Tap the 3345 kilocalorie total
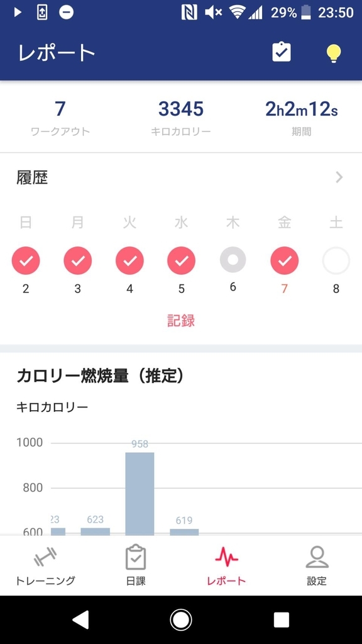 pos(181,109)
